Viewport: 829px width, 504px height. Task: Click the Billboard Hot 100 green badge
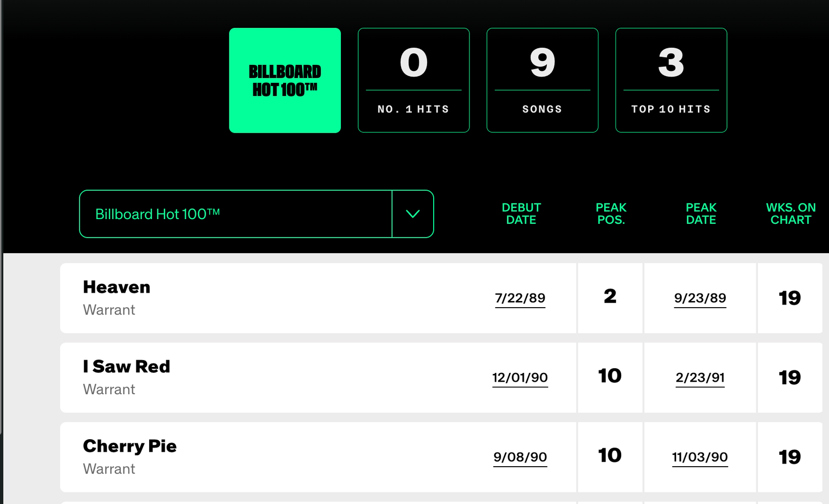coord(285,80)
